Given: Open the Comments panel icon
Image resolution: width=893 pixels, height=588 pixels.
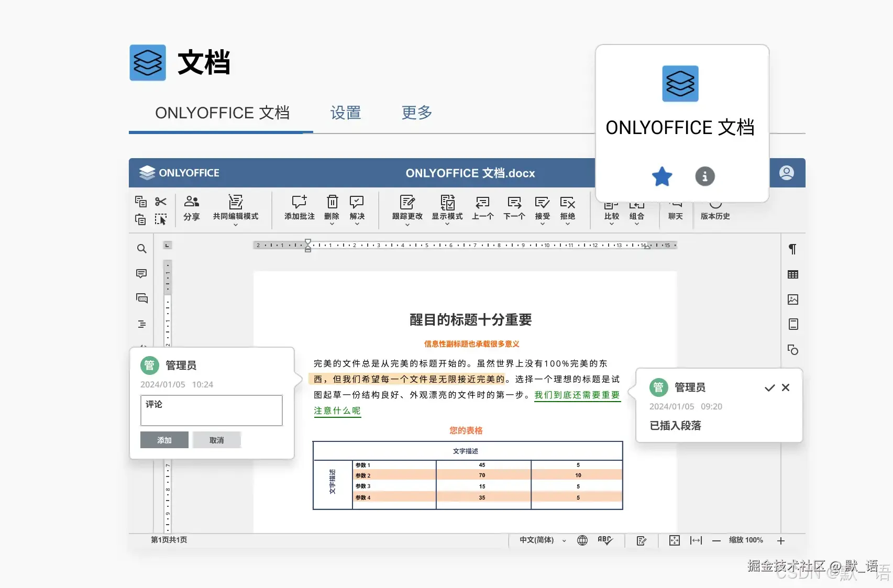Looking at the screenshot, I should pos(141,273).
